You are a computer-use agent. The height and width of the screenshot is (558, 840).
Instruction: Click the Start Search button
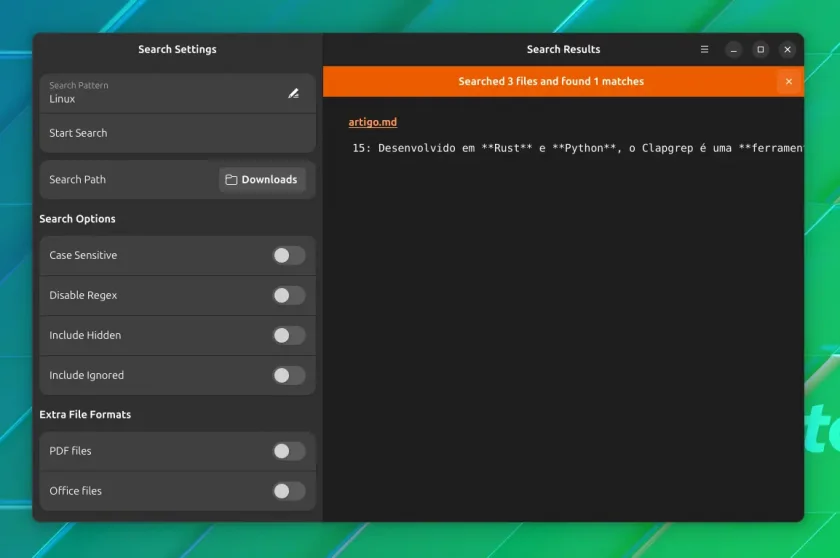(177, 133)
